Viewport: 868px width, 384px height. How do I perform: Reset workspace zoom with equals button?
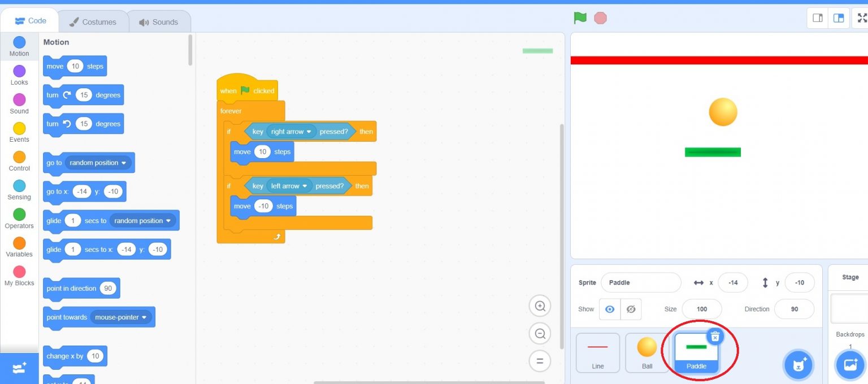tap(540, 360)
